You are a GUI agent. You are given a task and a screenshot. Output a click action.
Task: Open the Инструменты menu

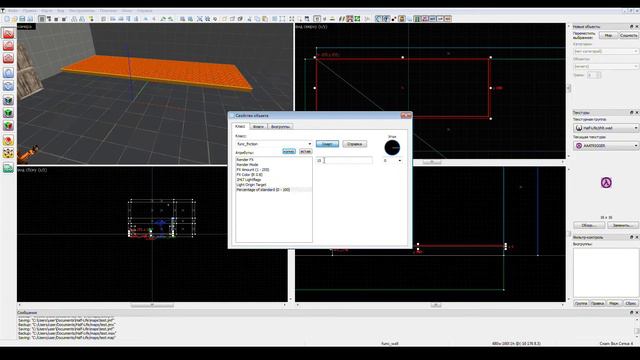82,11
